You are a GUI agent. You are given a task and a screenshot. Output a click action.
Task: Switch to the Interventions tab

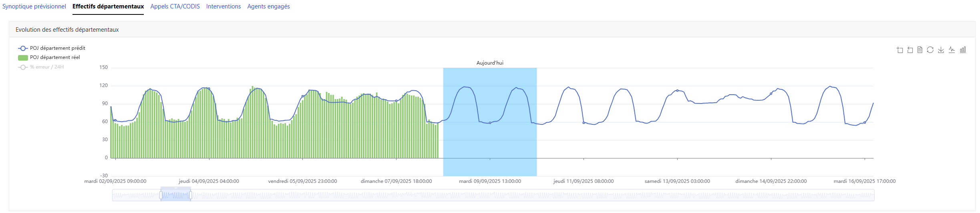(223, 6)
